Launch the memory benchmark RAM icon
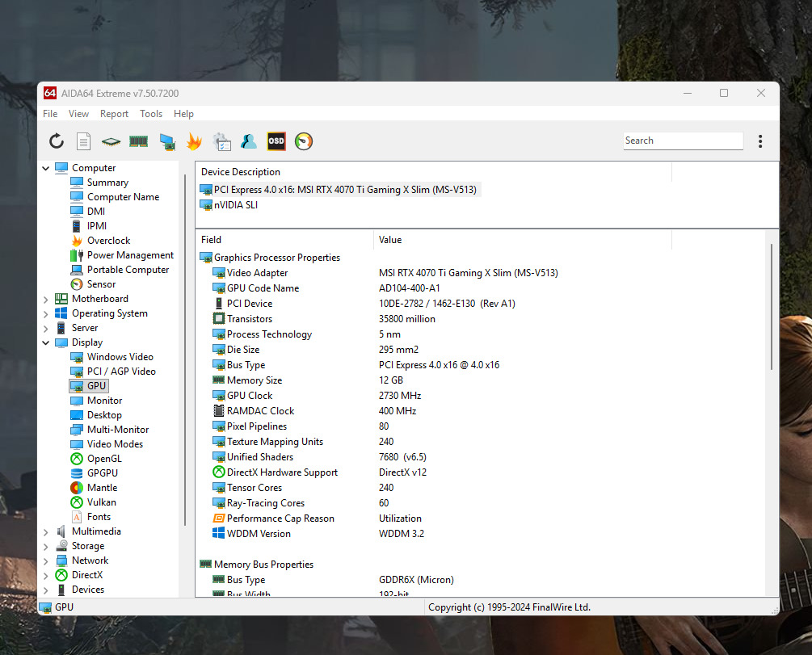 138,141
